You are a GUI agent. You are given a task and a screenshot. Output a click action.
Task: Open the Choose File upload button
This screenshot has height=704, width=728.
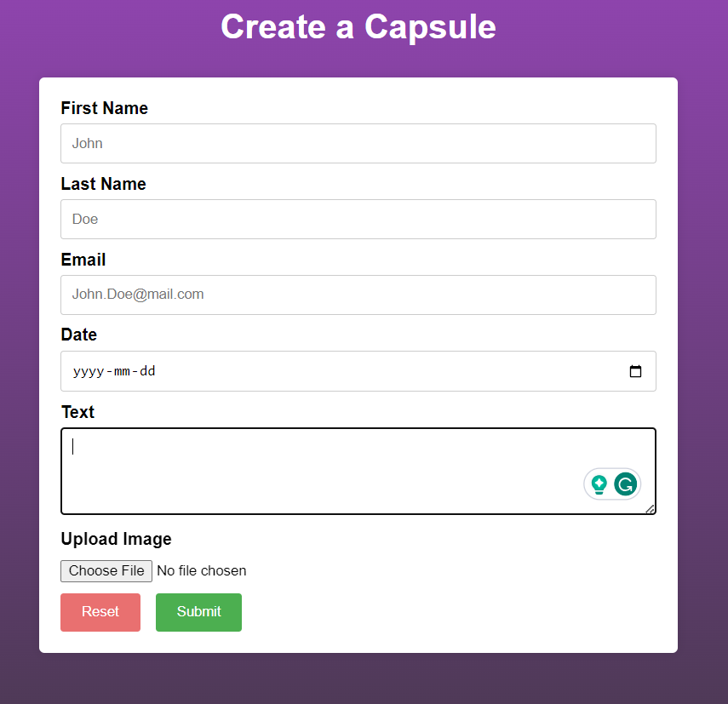click(106, 571)
